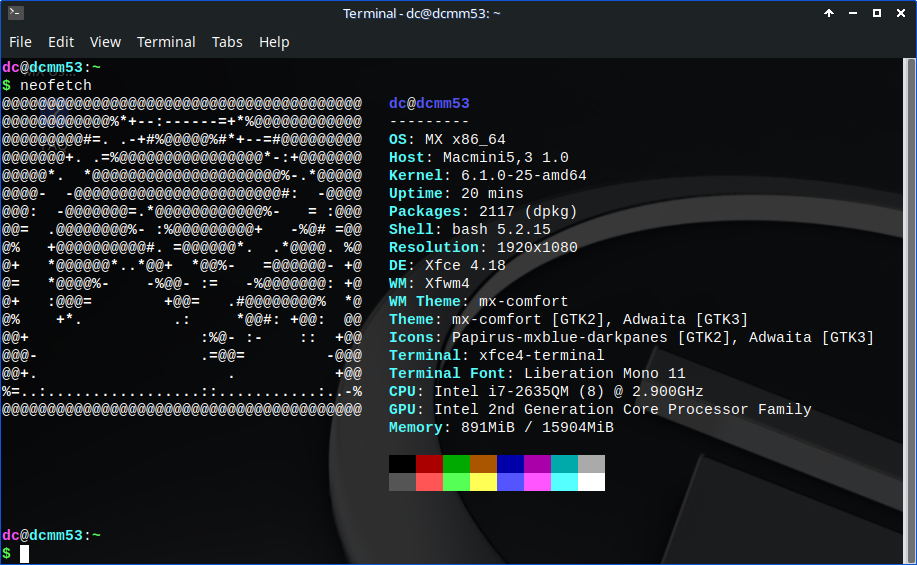Click the bright blue color block
Image resolution: width=917 pixels, height=565 pixels.
[510, 482]
